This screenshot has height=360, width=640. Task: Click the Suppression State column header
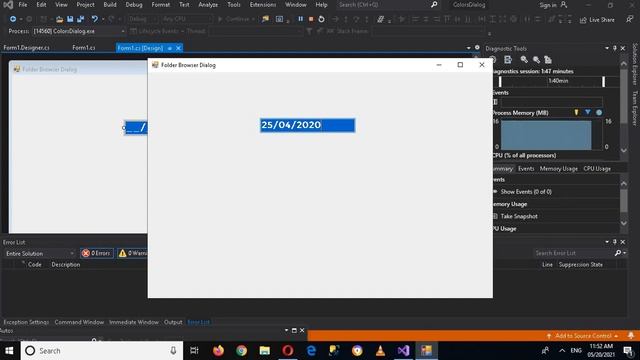coord(580,264)
